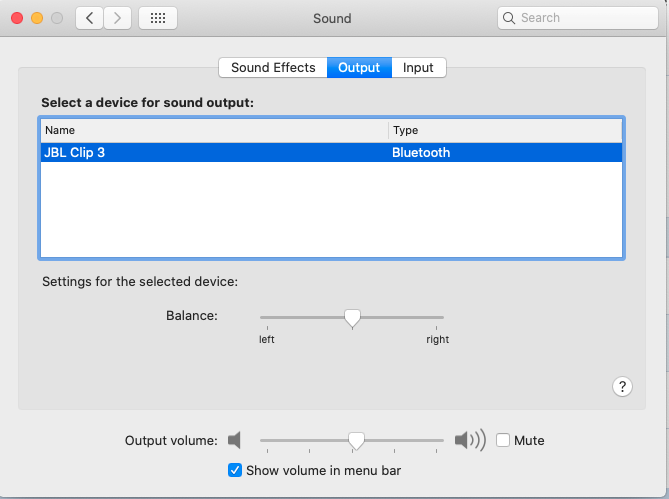Click the Sound window title

(x=332, y=18)
